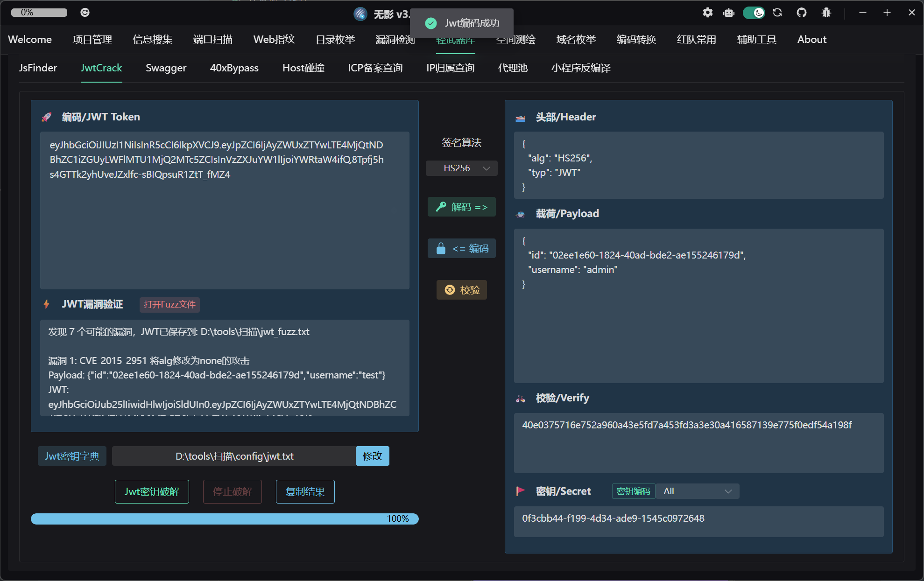Click the refresh arrows icon
924x581 pixels.
pyautogui.click(x=777, y=13)
